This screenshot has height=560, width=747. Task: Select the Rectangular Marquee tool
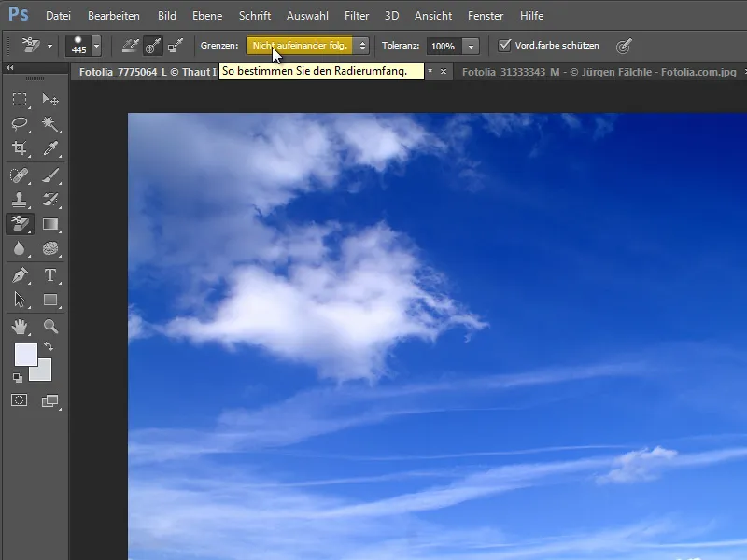click(20, 100)
